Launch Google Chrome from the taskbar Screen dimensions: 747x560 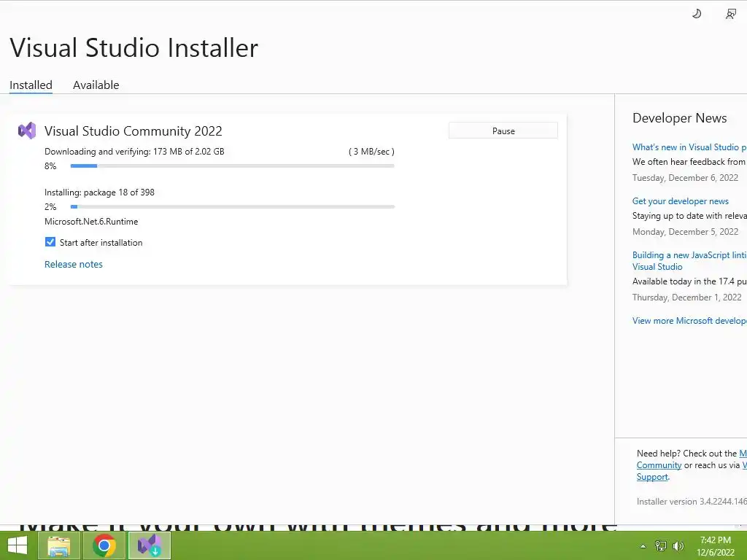pyautogui.click(x=104, y=545)
